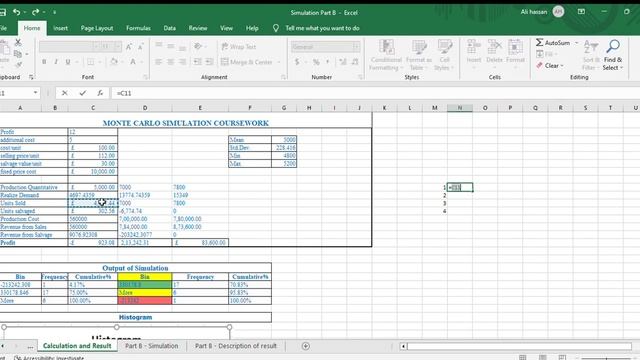Click the Undo arrow in the title bar
Viewport: 640px width, 360px height.
16,12
